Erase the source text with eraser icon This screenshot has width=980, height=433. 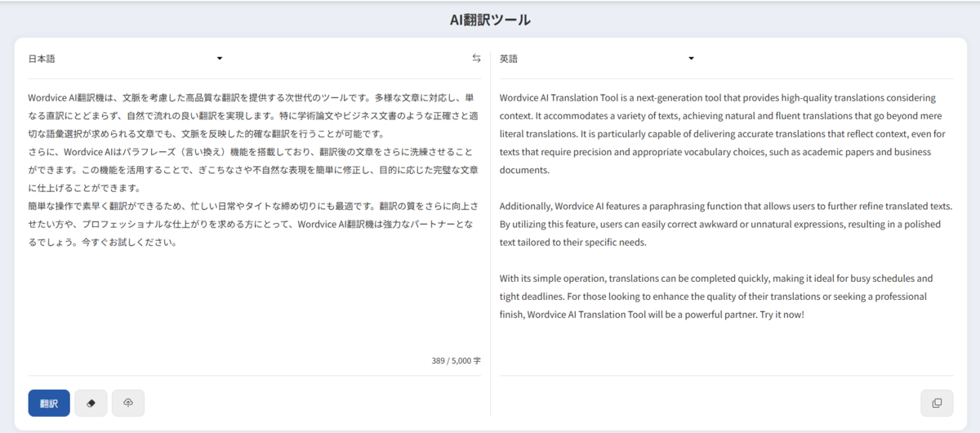(91, 403)
